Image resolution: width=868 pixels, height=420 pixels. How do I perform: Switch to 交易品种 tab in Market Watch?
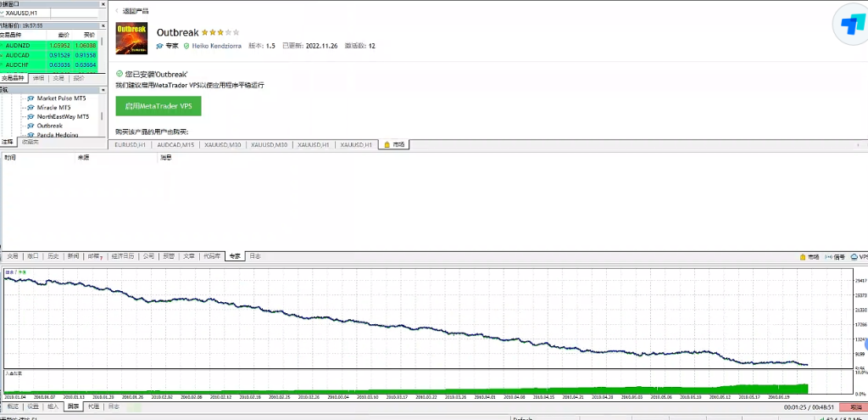(x=14, y=78)
